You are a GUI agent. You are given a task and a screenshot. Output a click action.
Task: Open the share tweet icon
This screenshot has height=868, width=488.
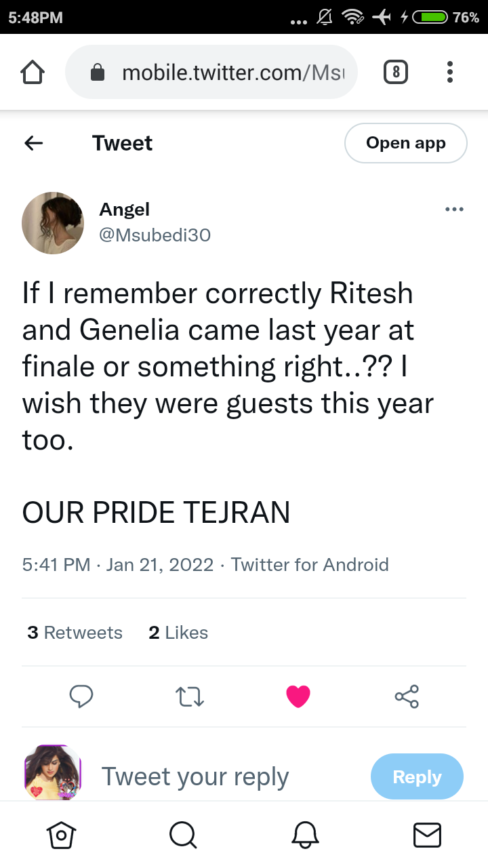(x=407, y=696)
